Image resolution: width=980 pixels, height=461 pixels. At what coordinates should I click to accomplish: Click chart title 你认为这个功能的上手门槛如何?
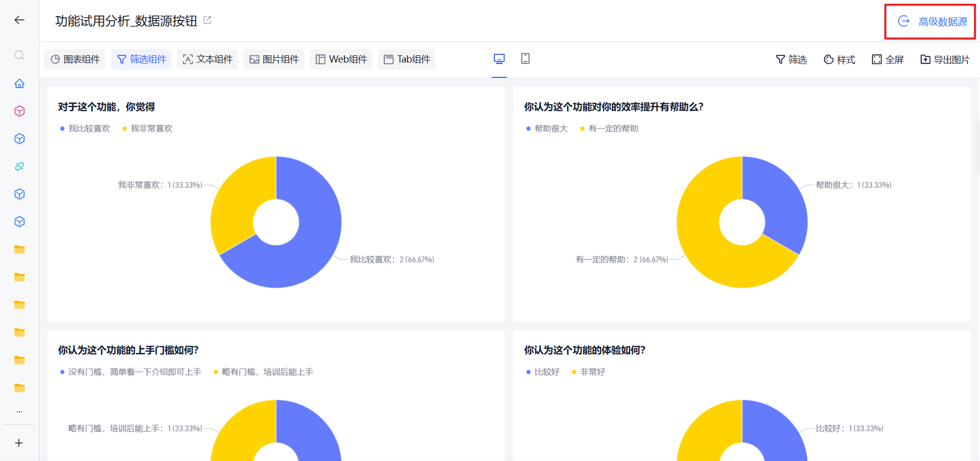[x=128, y=350]
